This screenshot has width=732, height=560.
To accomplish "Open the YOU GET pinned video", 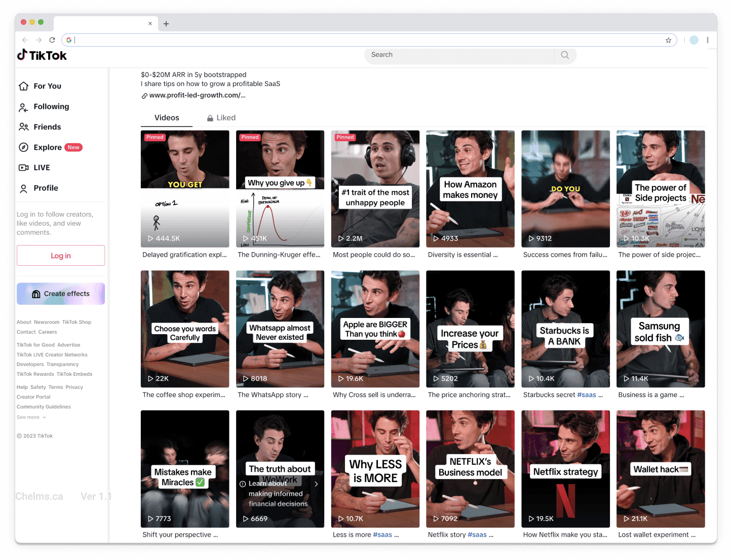I will (185, 189).
